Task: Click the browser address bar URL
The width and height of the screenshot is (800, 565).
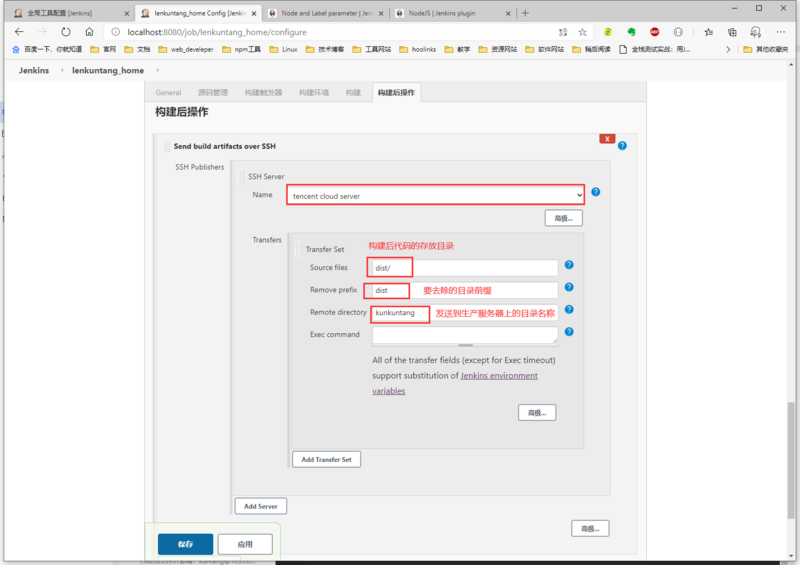Action: click(x=217, y=32)
